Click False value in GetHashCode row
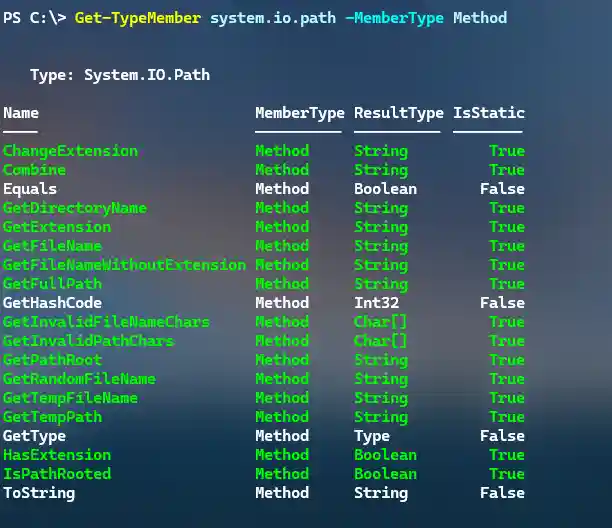The width and height of the screenshot is (612, 528). 502,303
